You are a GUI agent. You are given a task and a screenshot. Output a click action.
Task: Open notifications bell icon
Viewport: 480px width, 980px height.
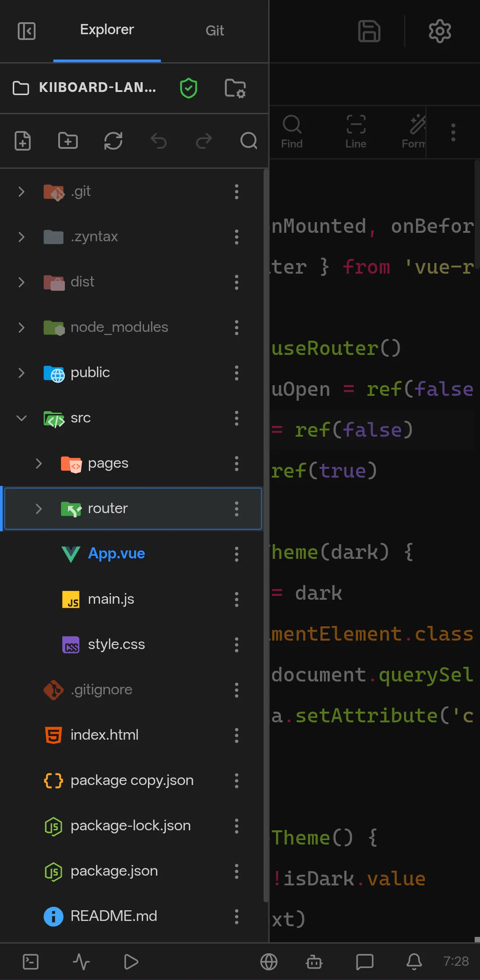(414, 962)
